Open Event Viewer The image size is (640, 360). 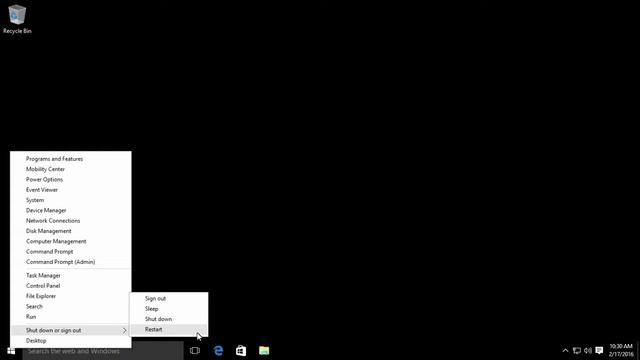point(71,190)
